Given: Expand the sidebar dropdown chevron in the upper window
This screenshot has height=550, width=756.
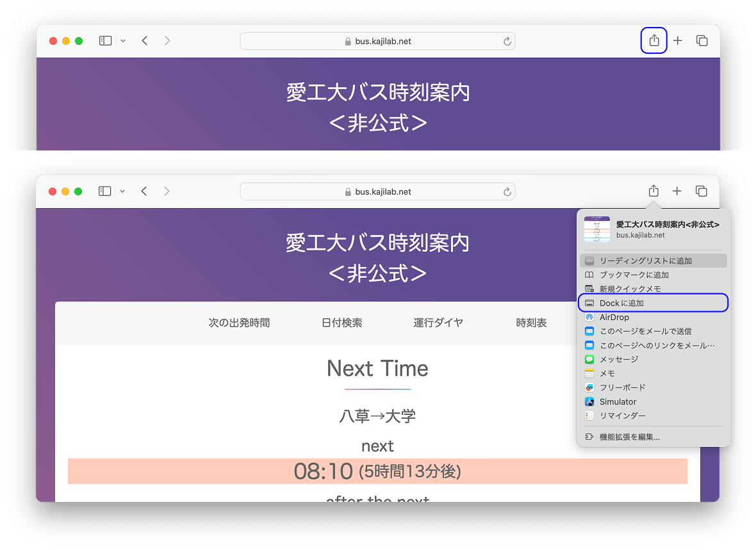Looking at the screenshot, I should click(123, 41).
